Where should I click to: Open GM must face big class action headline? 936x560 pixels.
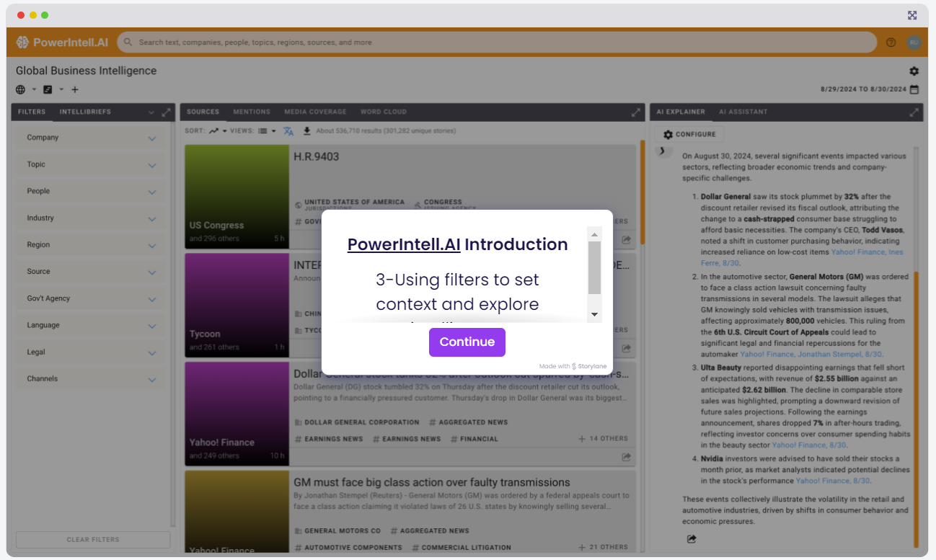pyautogui.click(x=432, y=482)
